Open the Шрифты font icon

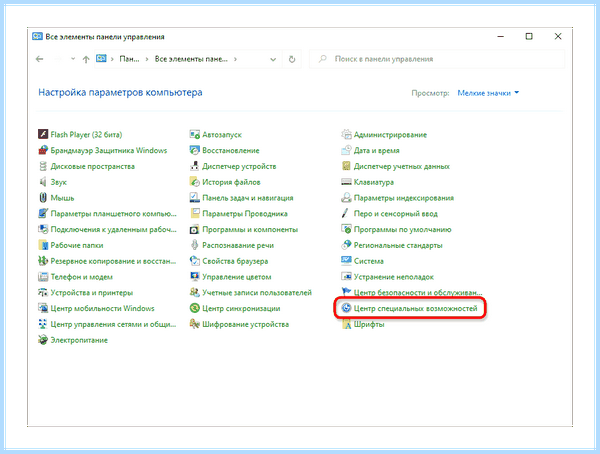[346, 324]
